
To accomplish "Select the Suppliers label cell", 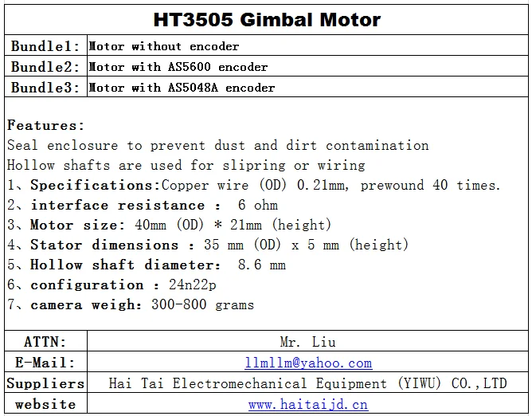I will [x=46, y=383].
